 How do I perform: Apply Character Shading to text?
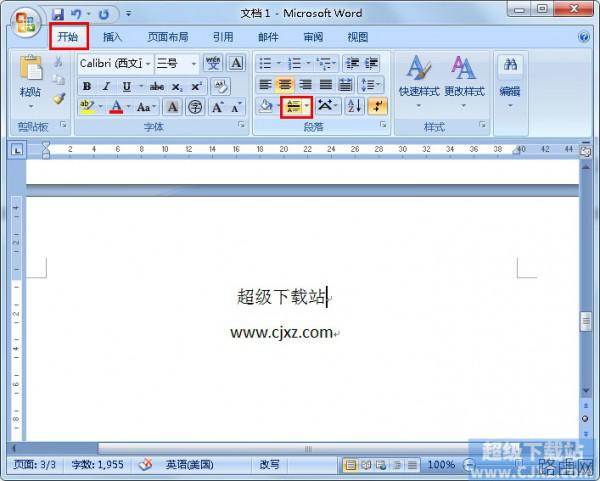tap(173, 107)
